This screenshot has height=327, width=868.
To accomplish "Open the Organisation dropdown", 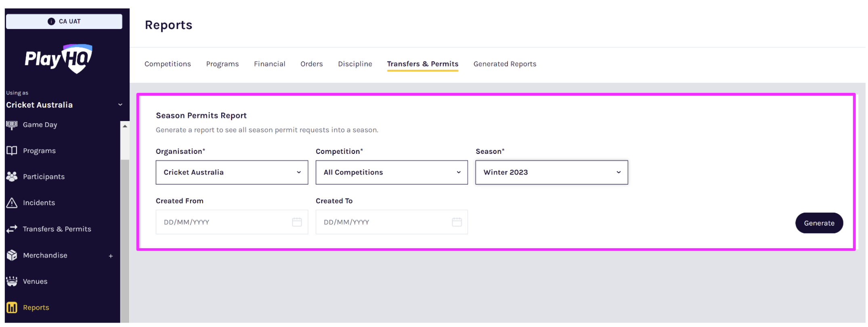I will [232, 172].
